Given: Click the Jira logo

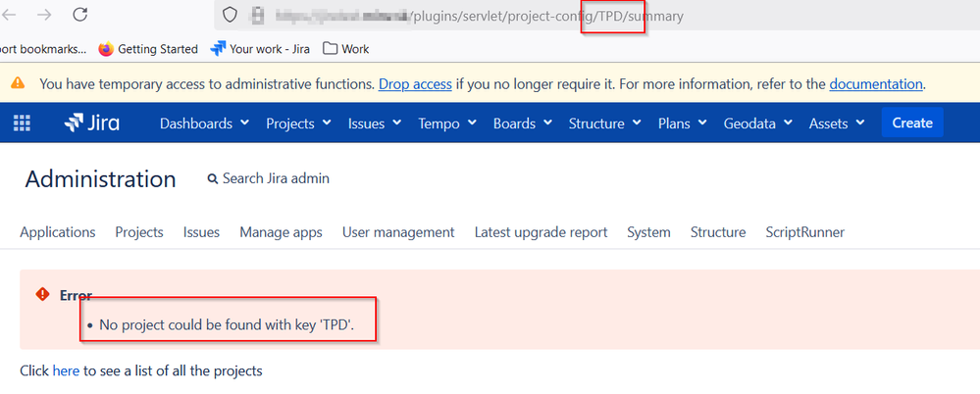Looking at the screenshot, I should (92, 123).
